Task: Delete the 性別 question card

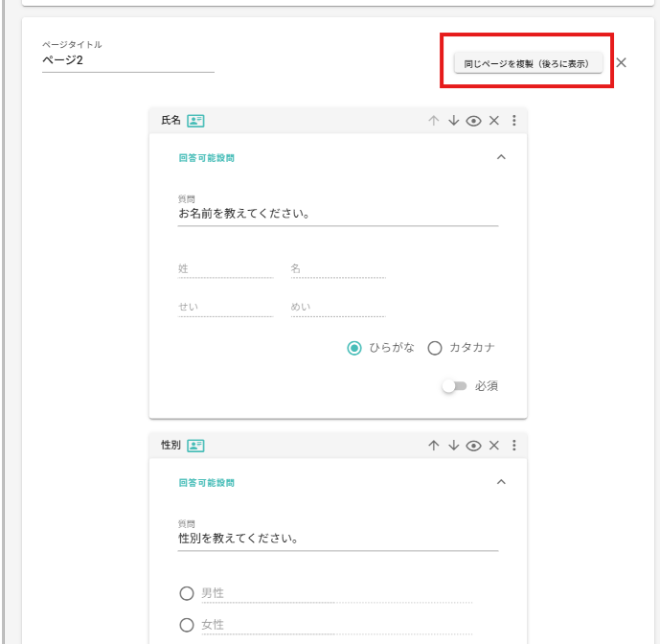Action: point(494,446)
